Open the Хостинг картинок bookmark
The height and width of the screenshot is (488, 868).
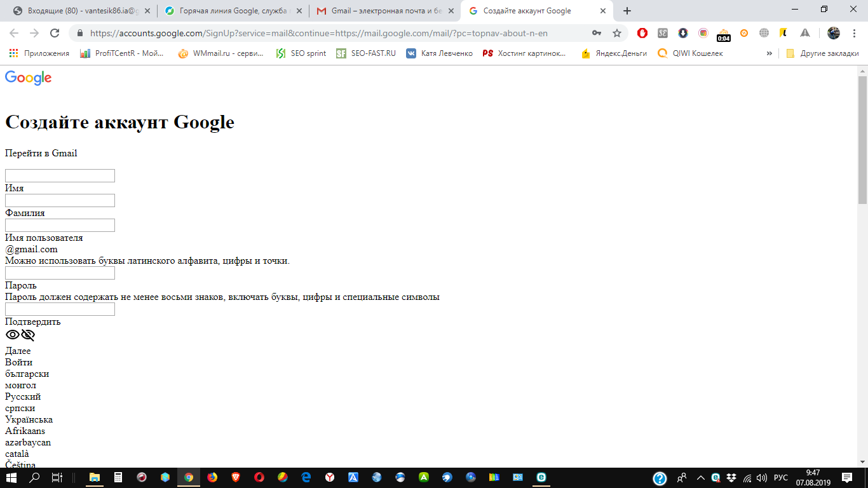click(525, 53)
